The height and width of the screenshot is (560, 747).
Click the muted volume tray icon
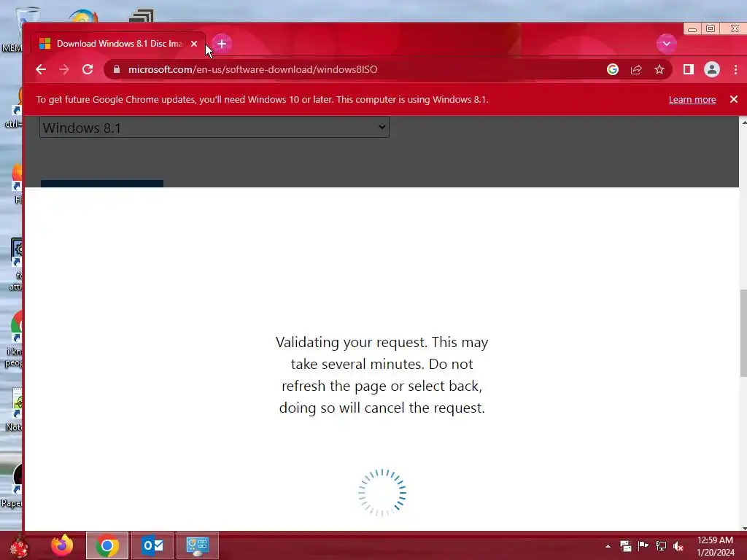(678, 545)
